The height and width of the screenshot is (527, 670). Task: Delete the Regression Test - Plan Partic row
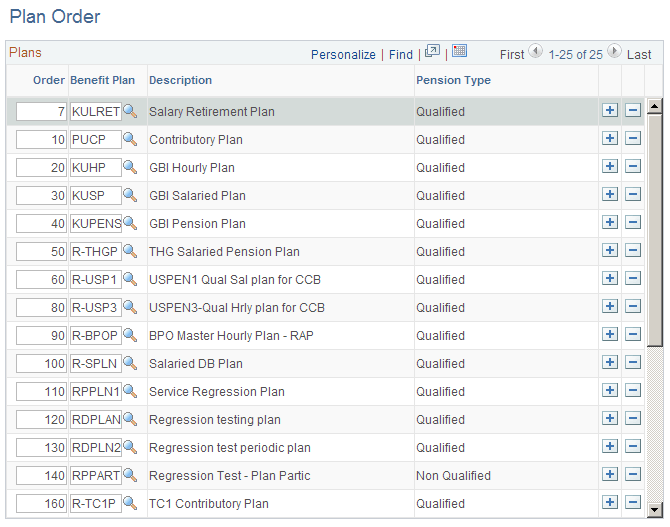(x=633, y=474)
